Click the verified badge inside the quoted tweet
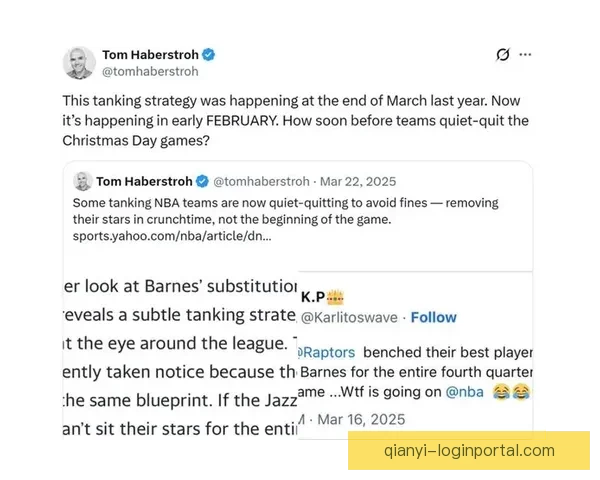 (201, 181)
